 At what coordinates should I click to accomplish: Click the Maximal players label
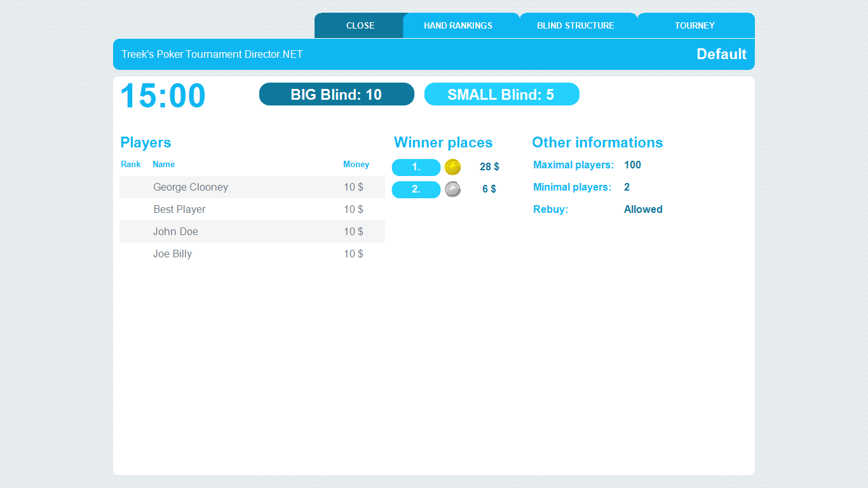[573, 165]
